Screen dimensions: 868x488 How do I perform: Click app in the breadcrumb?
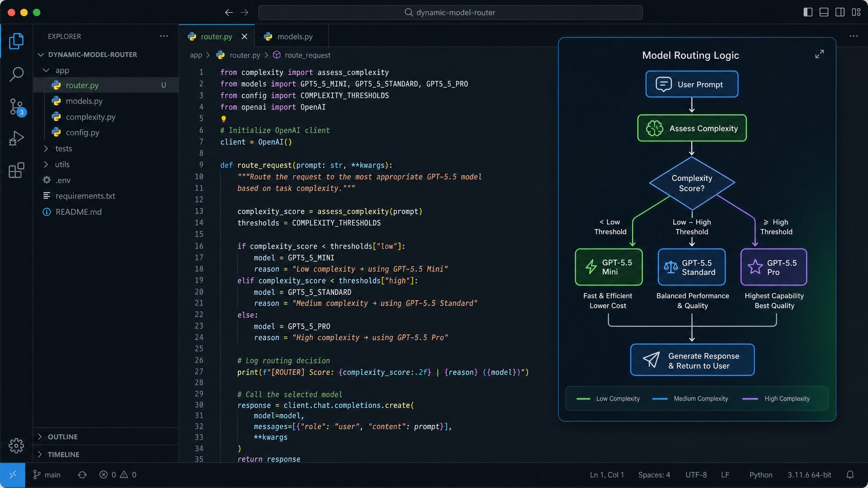click(x=196, y=55)
